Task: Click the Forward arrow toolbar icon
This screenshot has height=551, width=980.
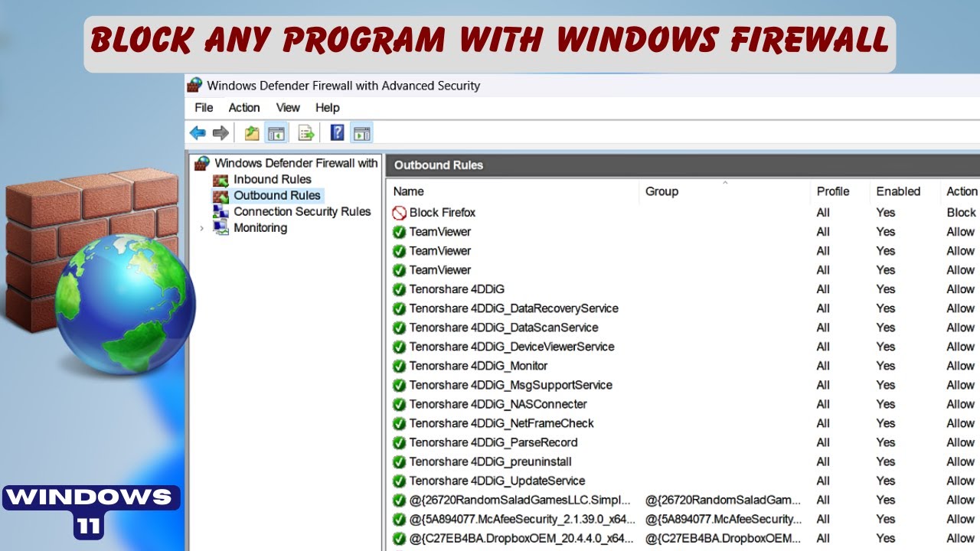Action: click(x=220, y=133)
